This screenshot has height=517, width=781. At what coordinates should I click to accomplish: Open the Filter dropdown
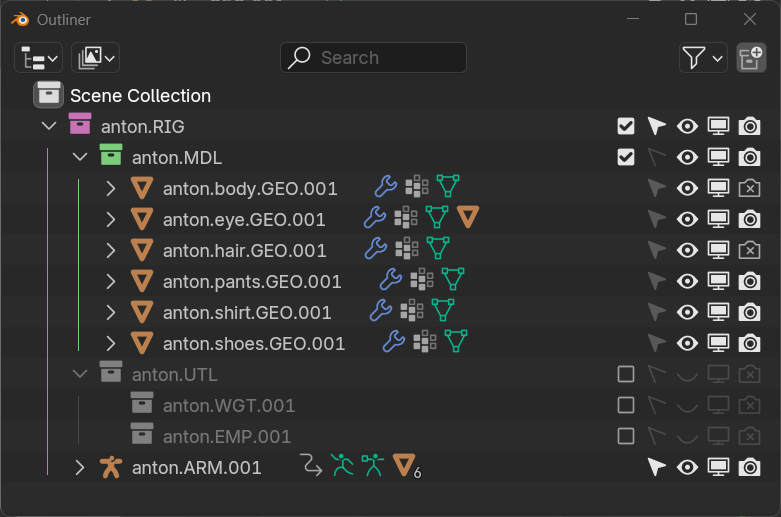703,58
